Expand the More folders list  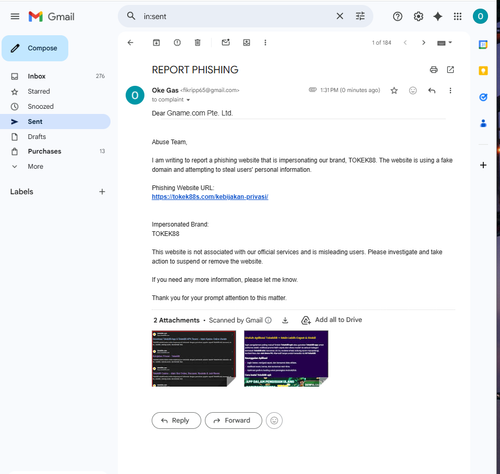tap(55, 166)
